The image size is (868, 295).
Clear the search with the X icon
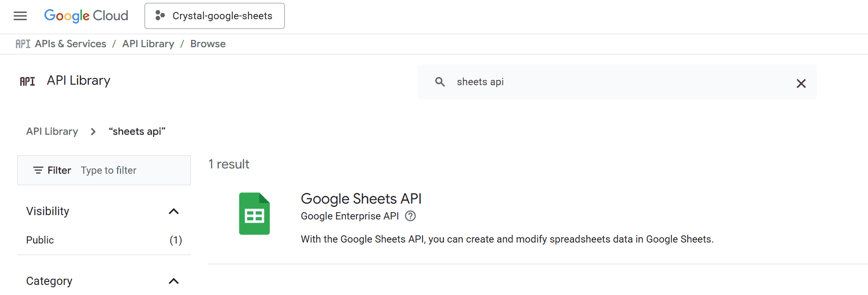pyautogui.click(x=801, y=83)
